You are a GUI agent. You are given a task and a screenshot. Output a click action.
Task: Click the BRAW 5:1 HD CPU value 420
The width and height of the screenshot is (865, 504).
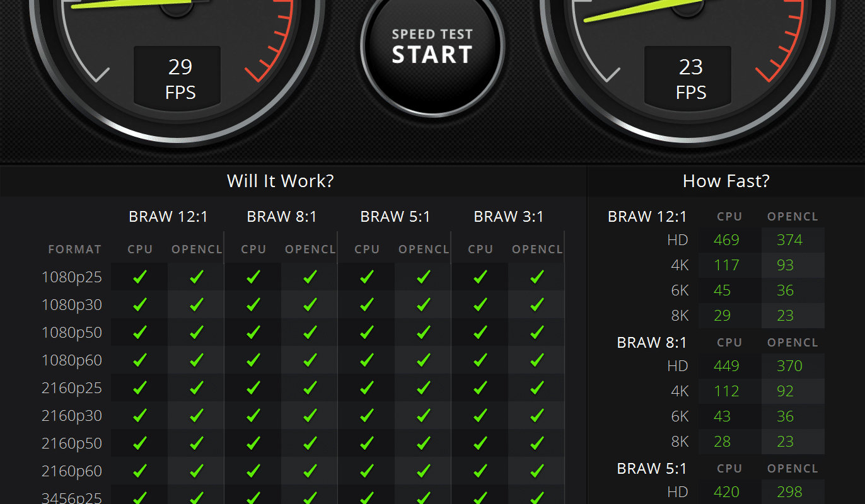[x=726, y=492]
